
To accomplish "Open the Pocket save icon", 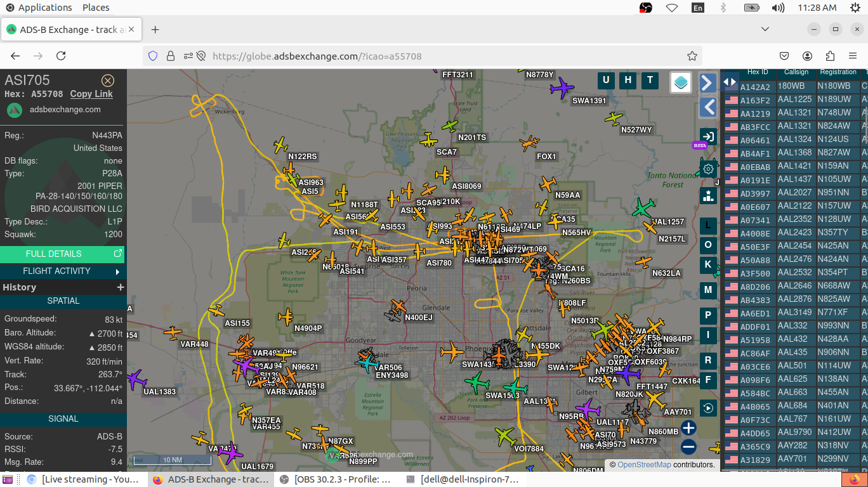I will [785, 56].
